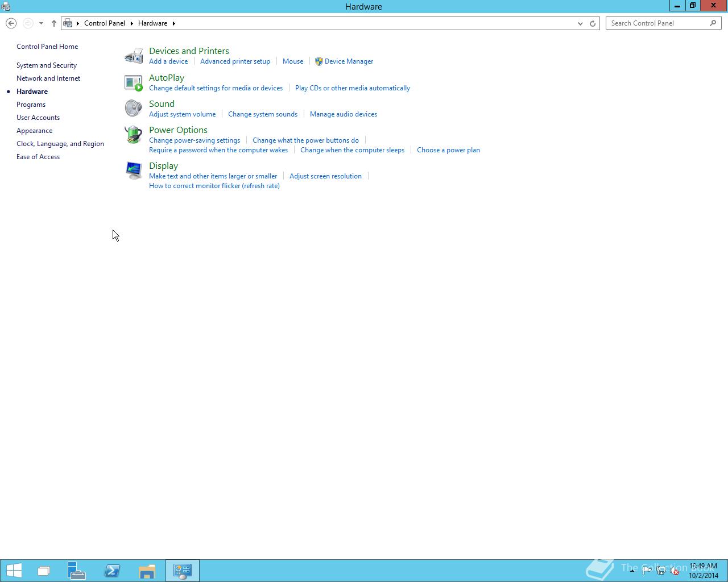Open System and Security category
This screenshot has height=582, width=728.
[x=47, y=65]
